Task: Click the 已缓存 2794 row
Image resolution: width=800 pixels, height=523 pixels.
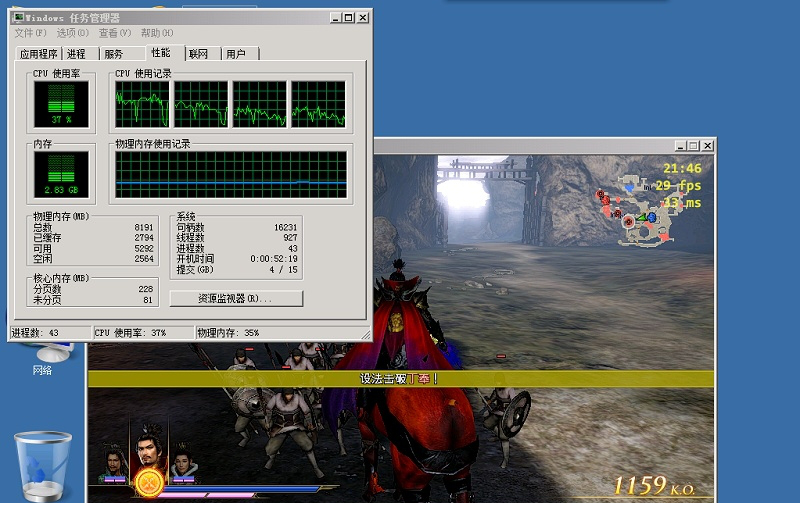Action: click(x=93, y=238)
